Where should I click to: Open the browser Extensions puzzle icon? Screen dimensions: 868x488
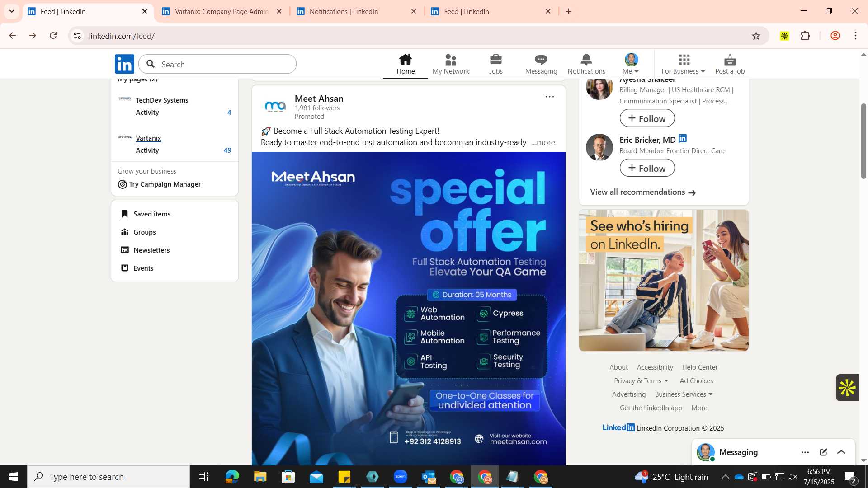805,36
